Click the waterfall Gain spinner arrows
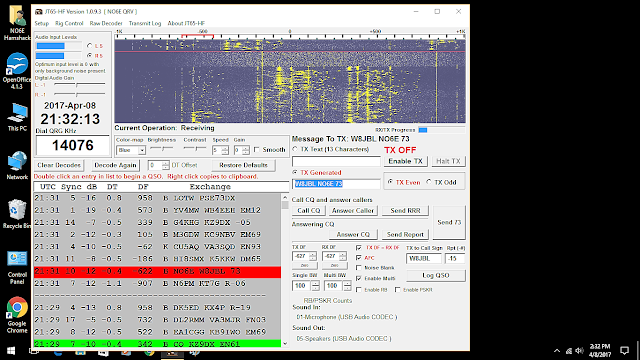Image resolution: width=640 pixels, height=360 pixels. click(246, 150)
